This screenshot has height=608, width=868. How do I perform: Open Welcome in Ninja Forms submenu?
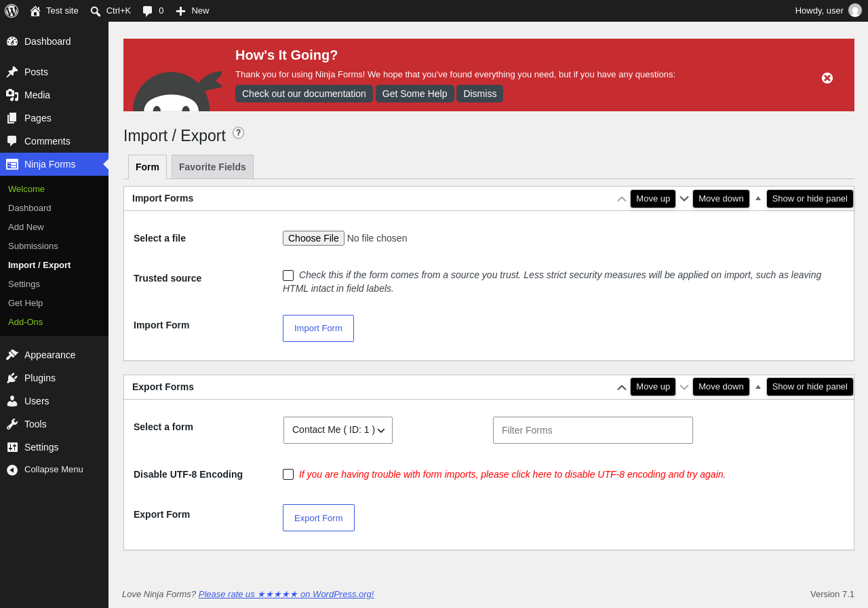(54, 189)
